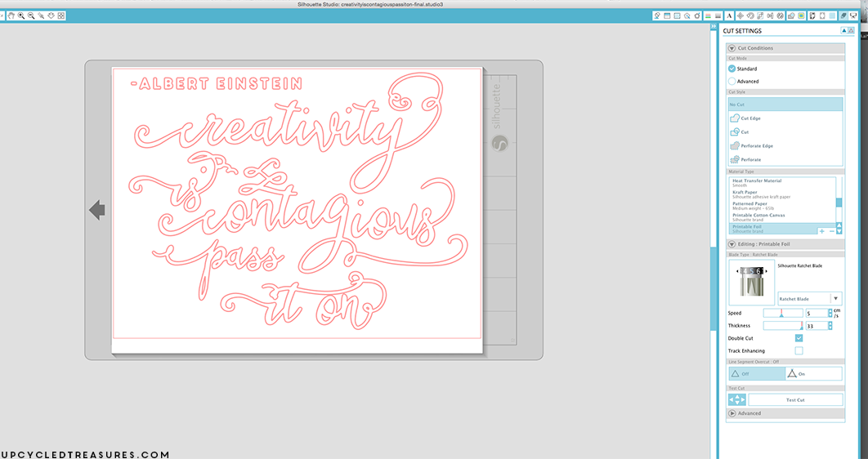This screenshot has width=868, height=459.
Task: Select the Standard cut mode
Action: click(x=732, y=69)
